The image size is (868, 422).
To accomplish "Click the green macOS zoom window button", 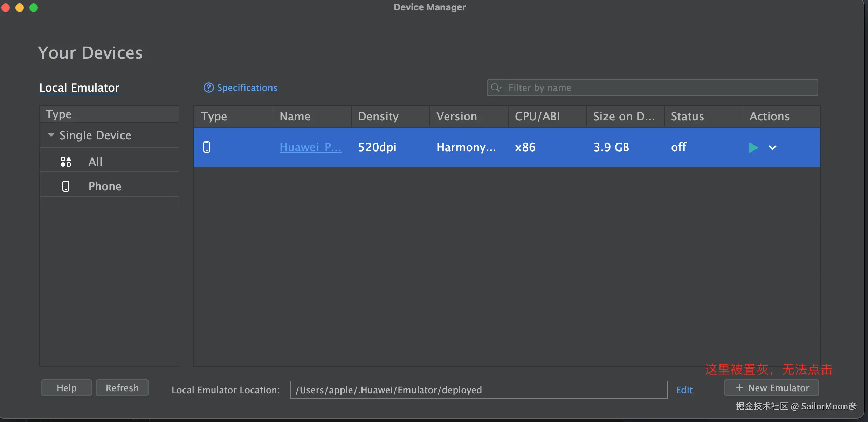I will click(x=34, y=8).
